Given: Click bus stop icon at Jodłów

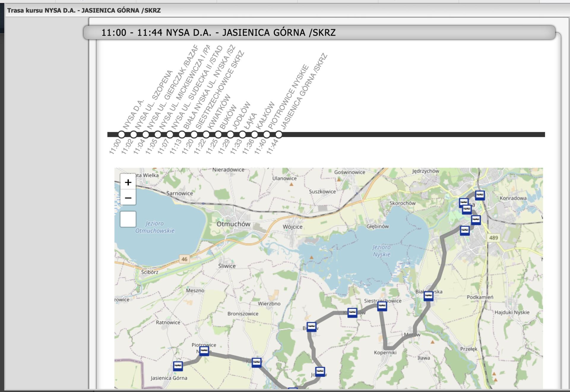Looking at the screenshot, I should point(320,372).
